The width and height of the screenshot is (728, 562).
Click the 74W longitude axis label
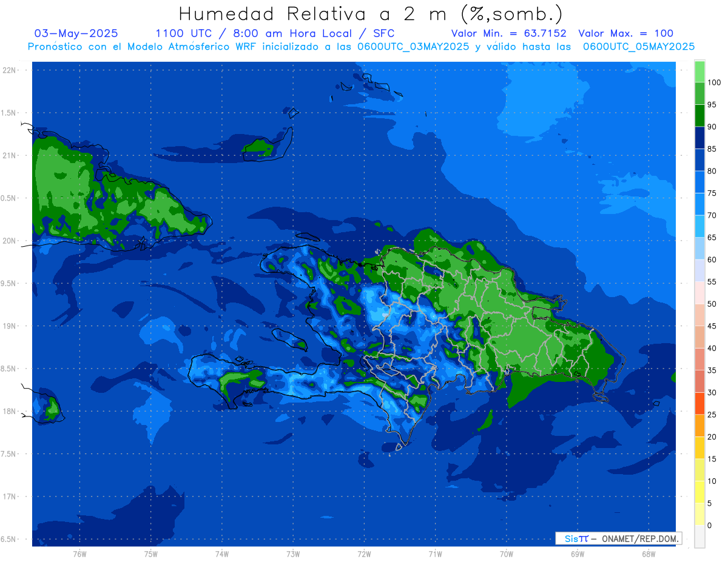[x=222, y=554]
